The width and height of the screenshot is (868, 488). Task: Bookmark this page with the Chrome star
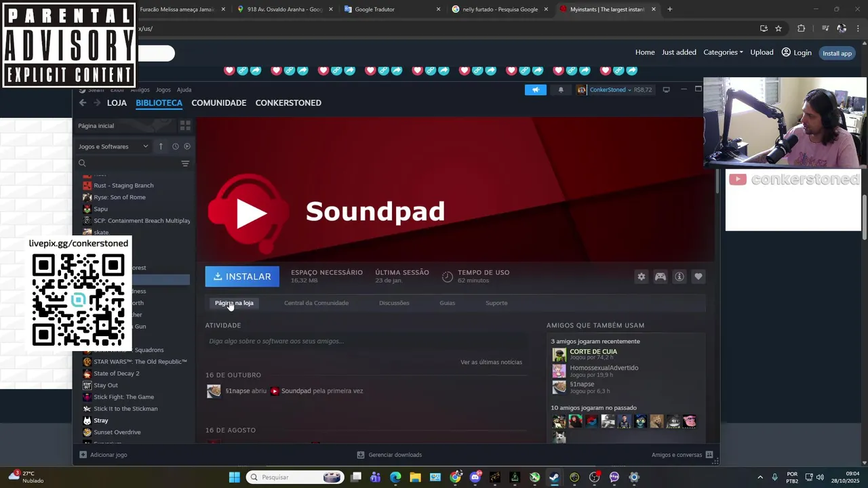pyautogui.click(x=778, y=28)
